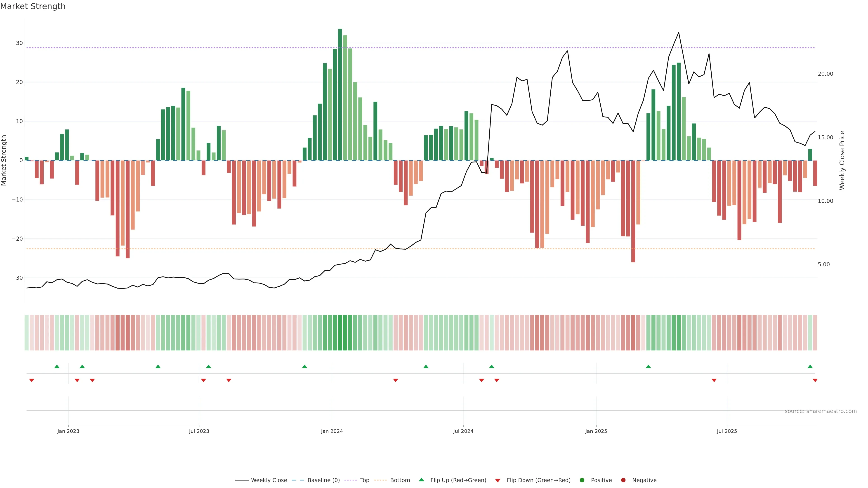Click the last green flip-up triangle marker
This screenshot has height=488, width=868.
[x=810, y=366]
